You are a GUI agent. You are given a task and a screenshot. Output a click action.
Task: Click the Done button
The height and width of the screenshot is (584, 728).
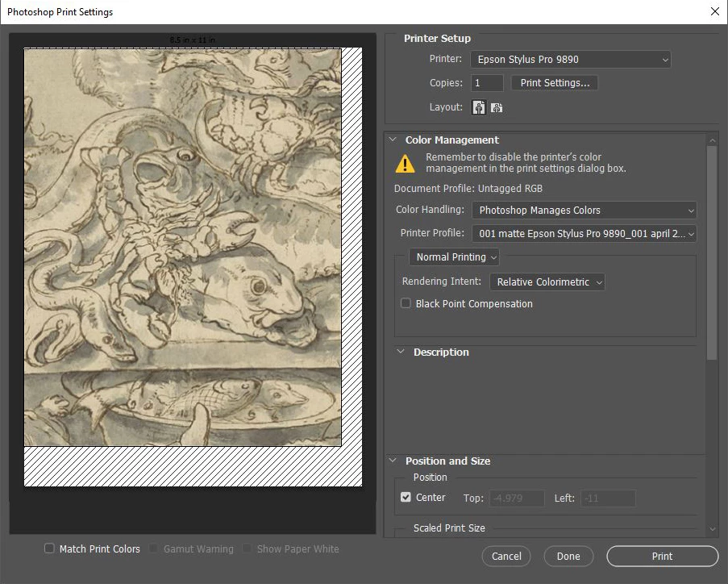[x=568, y=556]
